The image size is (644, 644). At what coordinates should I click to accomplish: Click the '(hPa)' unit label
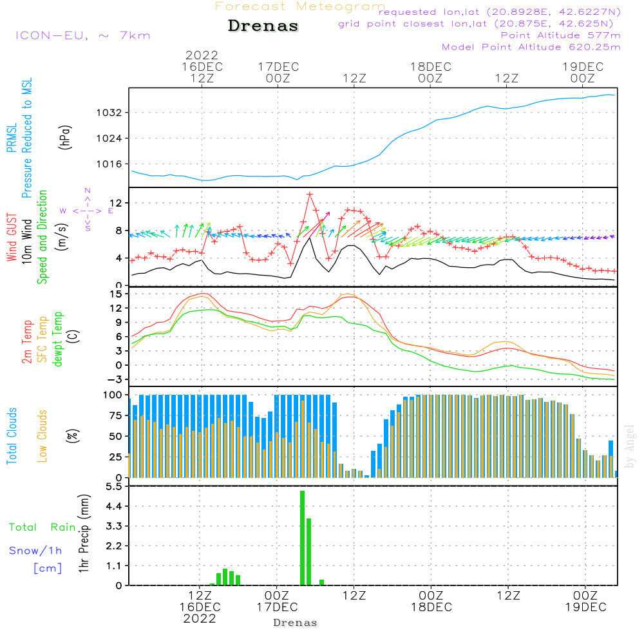[65, 137]
